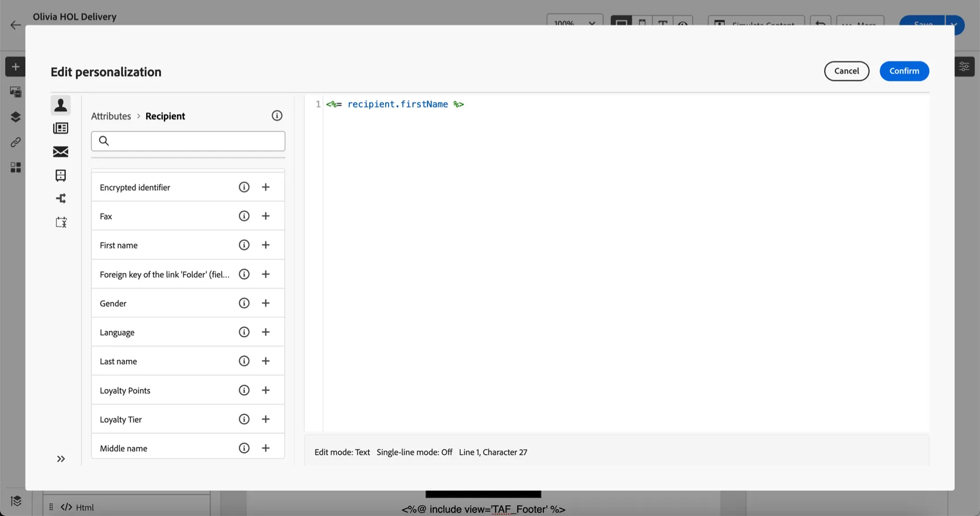Add Encrypted identifier attribute with plus
980x516 pixels.
pyautogui.click(x=265, y=187)
